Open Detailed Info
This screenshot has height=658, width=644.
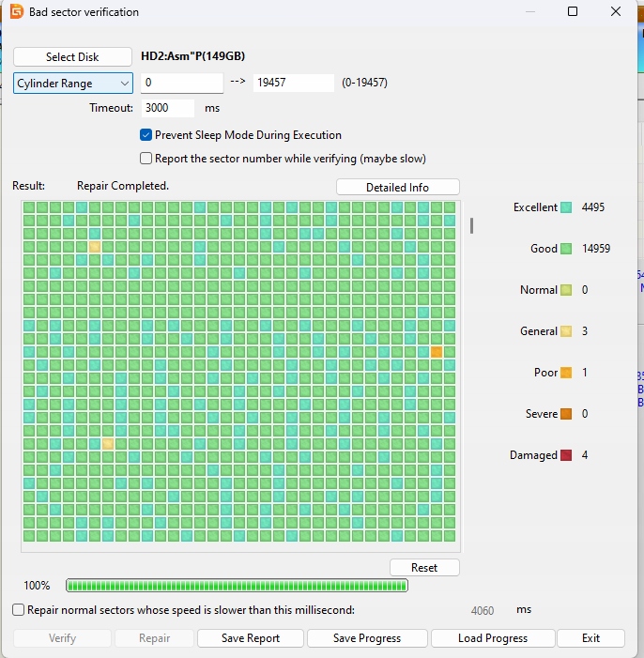click(x=397, y=187)
